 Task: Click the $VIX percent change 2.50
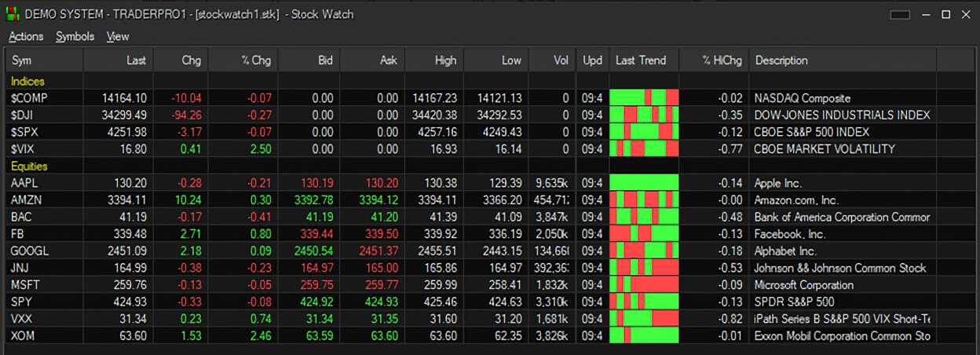260,149
